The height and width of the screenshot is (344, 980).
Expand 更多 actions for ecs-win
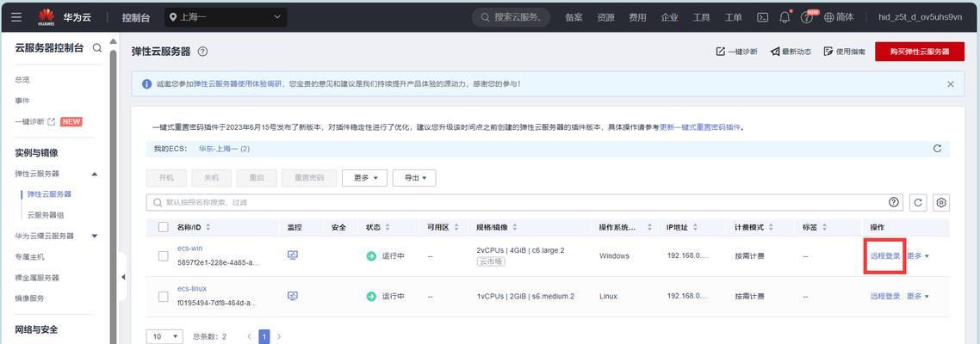pos(917,256)
